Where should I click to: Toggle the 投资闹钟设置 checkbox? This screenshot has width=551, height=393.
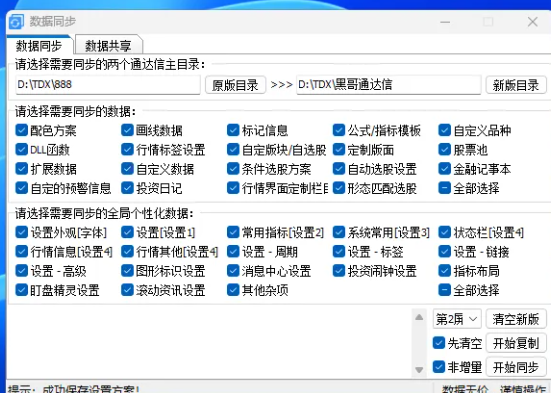339,271
